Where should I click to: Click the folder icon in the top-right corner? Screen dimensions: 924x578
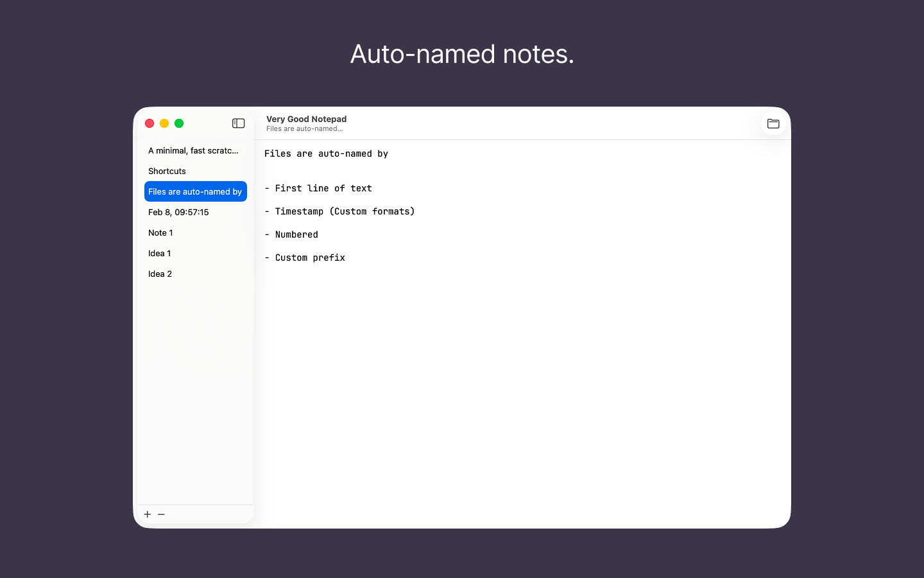click(x=773, y=123)
